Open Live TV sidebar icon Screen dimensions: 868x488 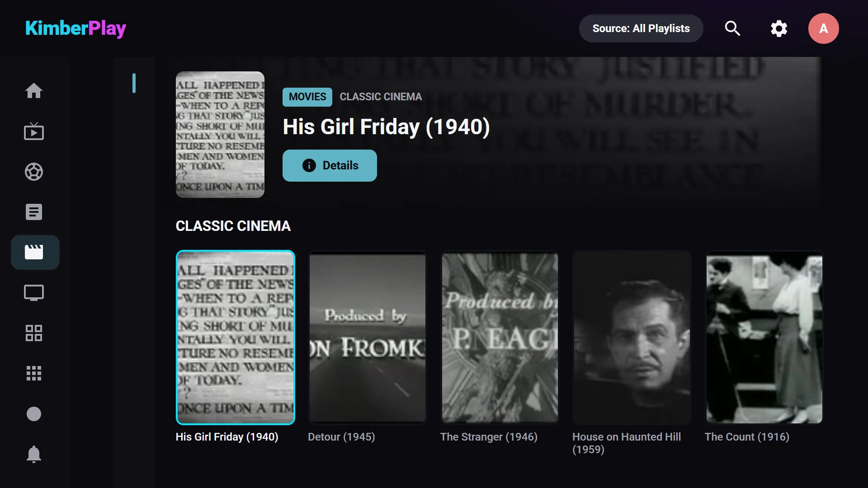(x=34, y=131)
